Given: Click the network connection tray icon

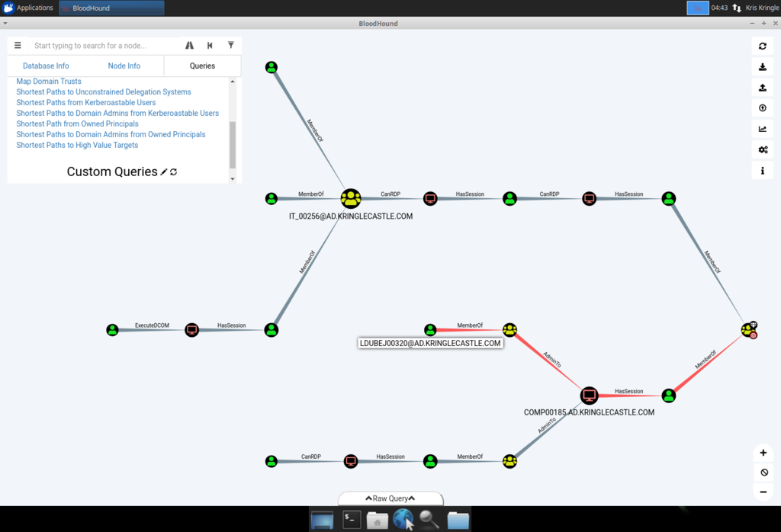Looking at the screenshot, I should (737, 8).
